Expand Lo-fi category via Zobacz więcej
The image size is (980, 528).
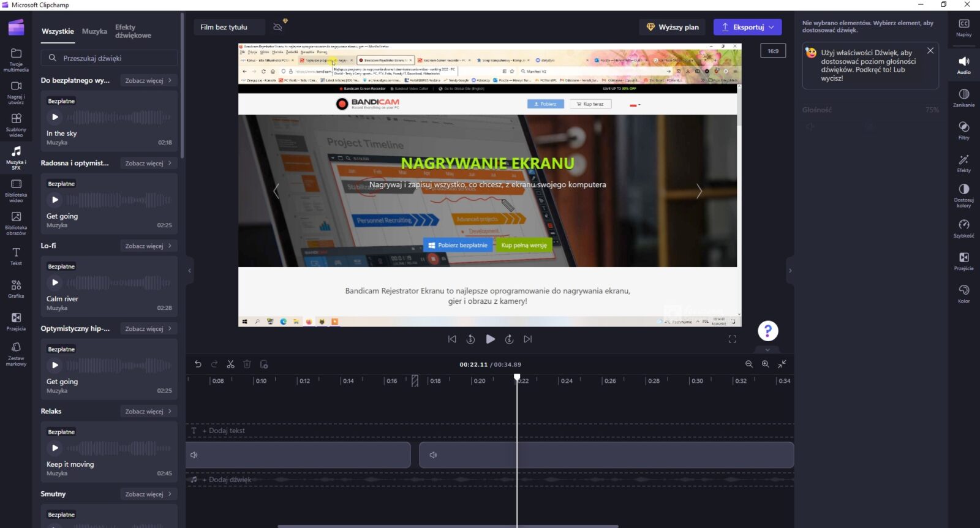pyautogui.click(x=149, y=246)
